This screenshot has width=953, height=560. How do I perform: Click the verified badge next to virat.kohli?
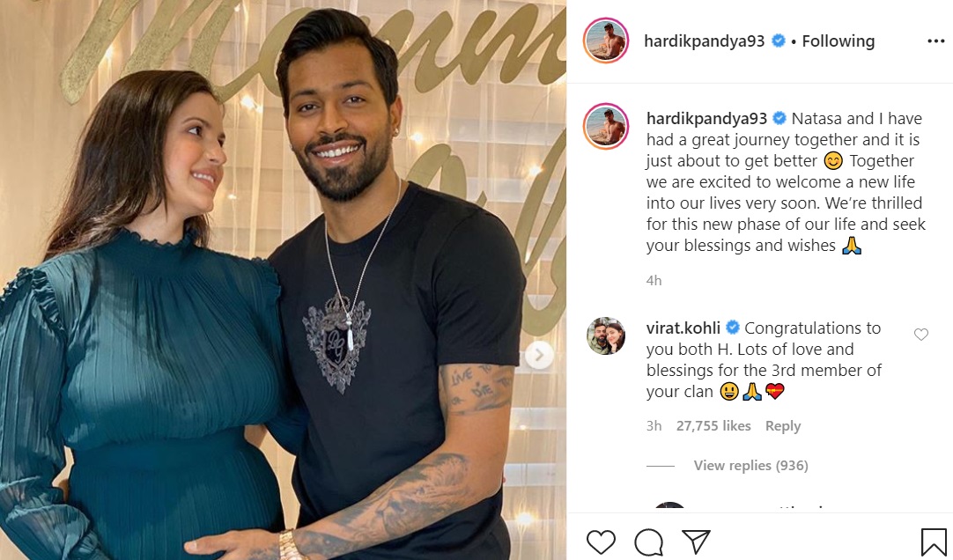pyautogui.click(x=733, y=328)
